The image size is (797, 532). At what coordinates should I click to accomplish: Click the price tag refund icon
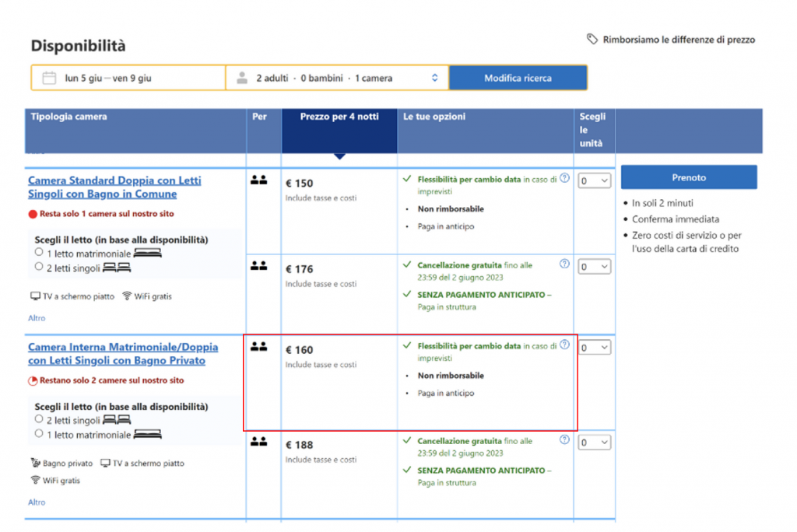[x=592, y=39]
